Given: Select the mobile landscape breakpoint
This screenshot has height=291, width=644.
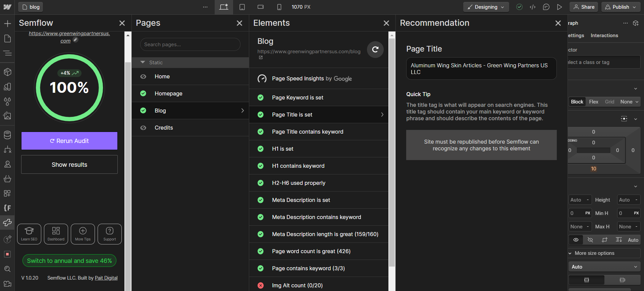Looking at the screenshot, I should pyautogui.click(x=261, y=7).
